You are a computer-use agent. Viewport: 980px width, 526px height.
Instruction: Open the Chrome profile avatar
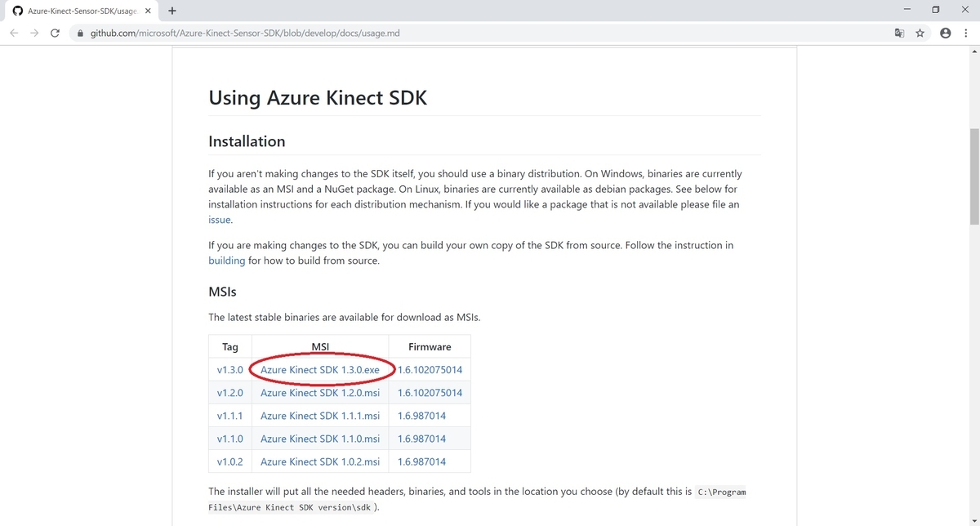point(946,33)
